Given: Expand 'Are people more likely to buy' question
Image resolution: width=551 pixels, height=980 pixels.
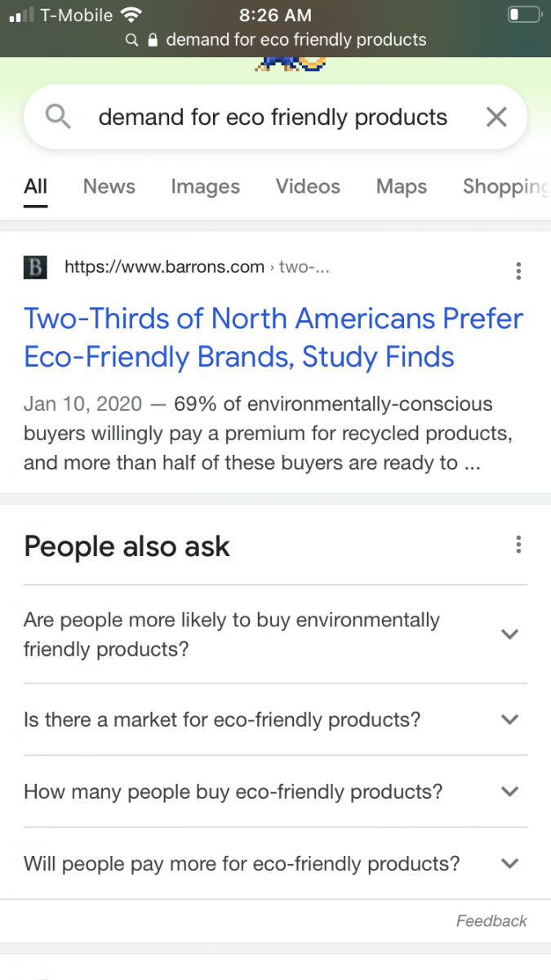Looking at the screenshot, I should tap(509, 635).
